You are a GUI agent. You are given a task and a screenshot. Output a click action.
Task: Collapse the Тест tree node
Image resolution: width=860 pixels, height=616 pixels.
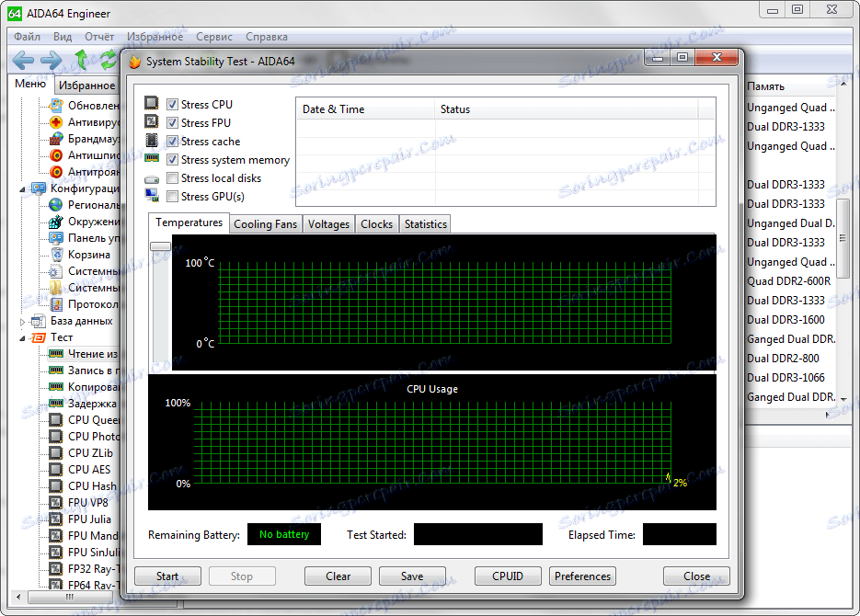pyautogui.click(x=24, y=337)
